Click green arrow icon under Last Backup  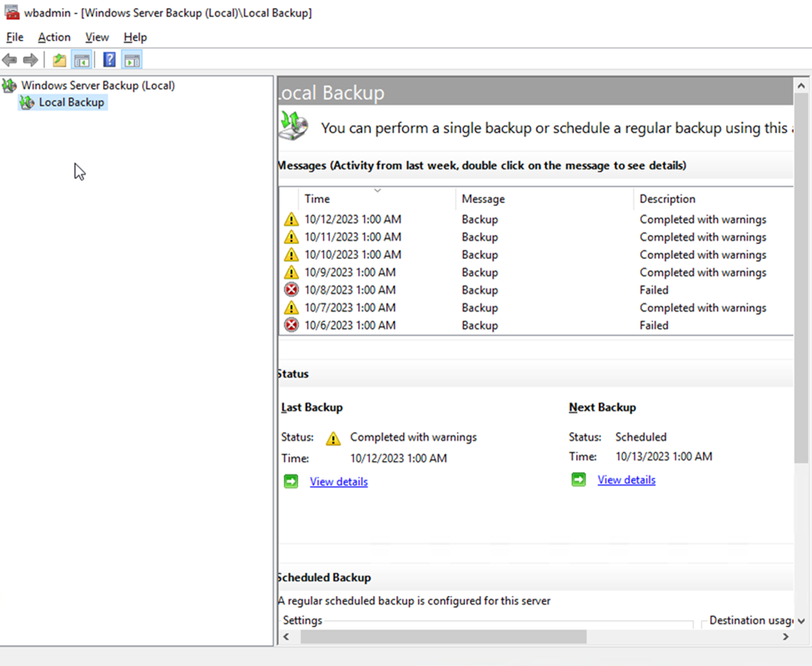coord(291,481)
